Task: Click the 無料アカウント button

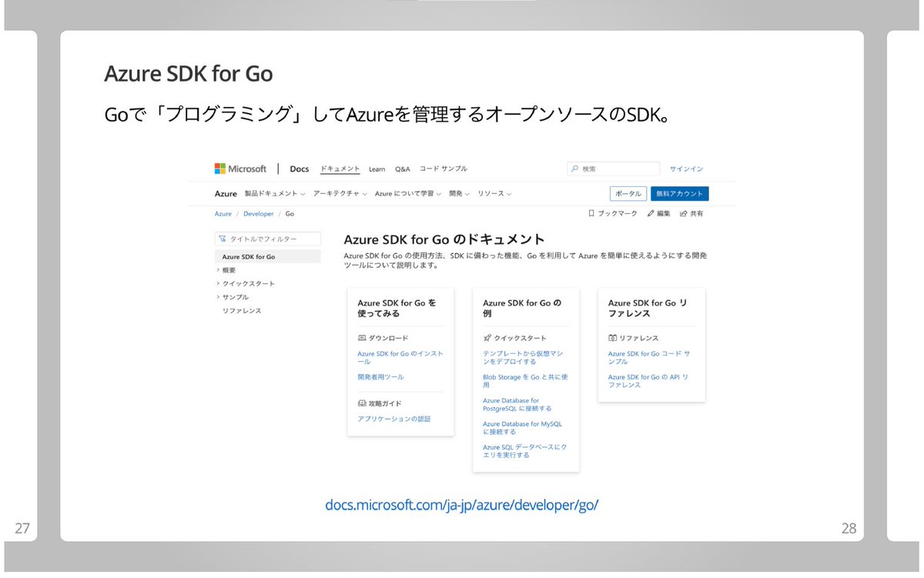Action: [x=681, y=193]
